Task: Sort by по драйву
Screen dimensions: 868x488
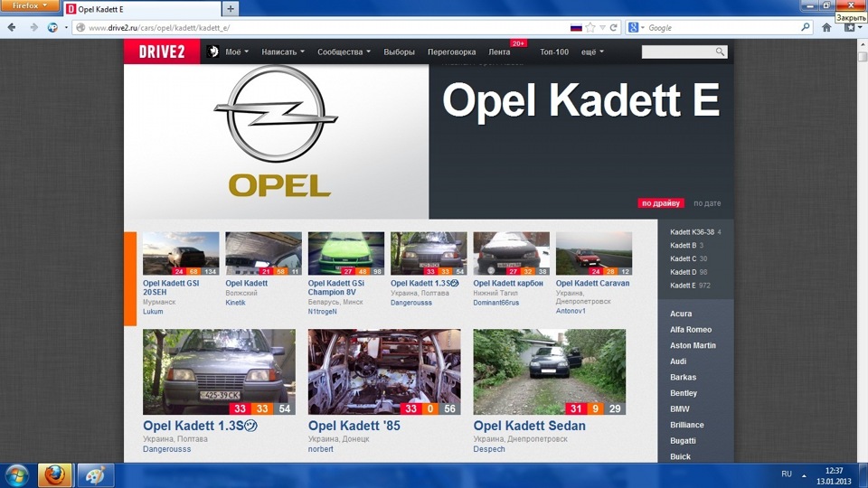Action: (x=660, y=203)
